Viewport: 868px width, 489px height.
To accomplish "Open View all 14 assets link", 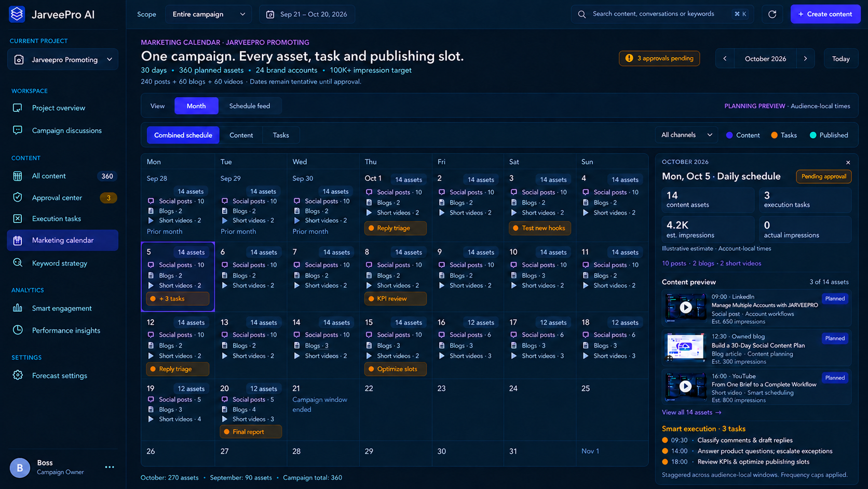I will pos(691,412).
